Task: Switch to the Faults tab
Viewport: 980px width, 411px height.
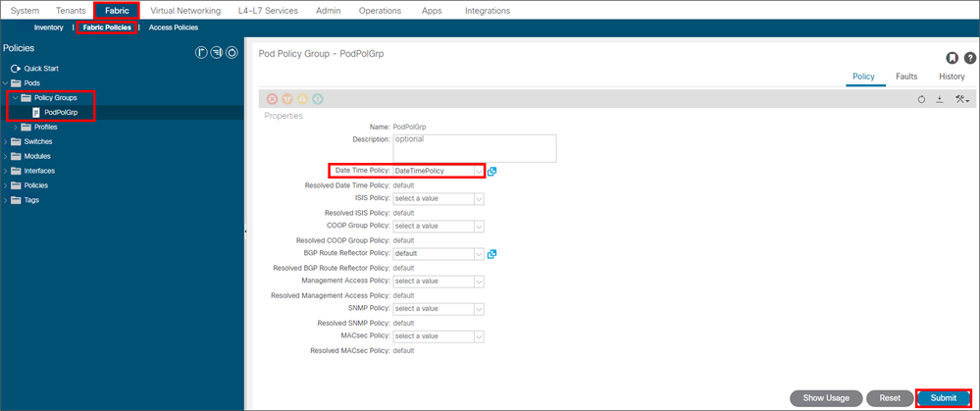Action: pyautogui.click(x=906, y=77)
